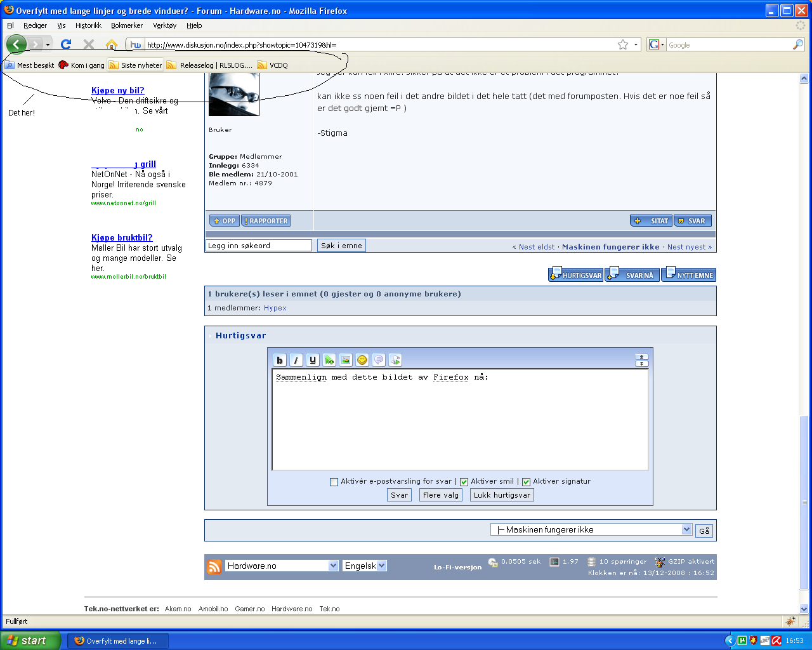Open the Vis menu
Viewport: 812px width, 650px height.
(61, 25)
